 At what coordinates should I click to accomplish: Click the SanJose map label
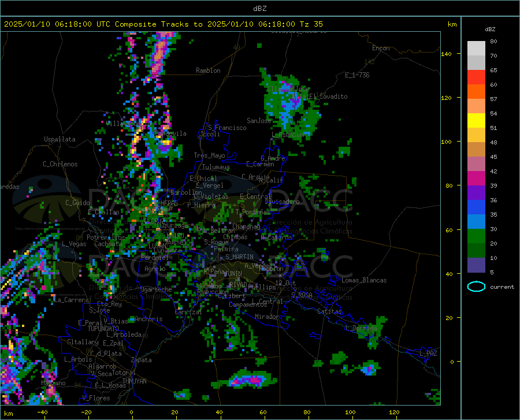click(x=259, y=121)
